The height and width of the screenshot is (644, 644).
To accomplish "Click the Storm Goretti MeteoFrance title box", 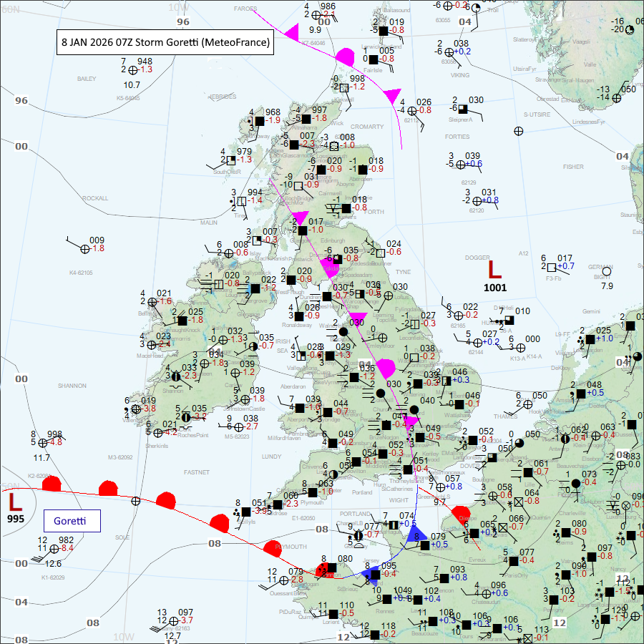I will (x=165, y=42).
